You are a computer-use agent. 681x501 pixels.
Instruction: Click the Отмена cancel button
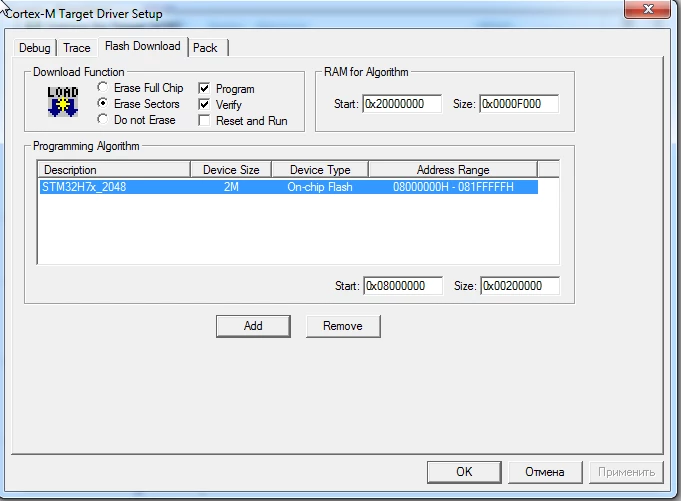click(x=545, y=472)
